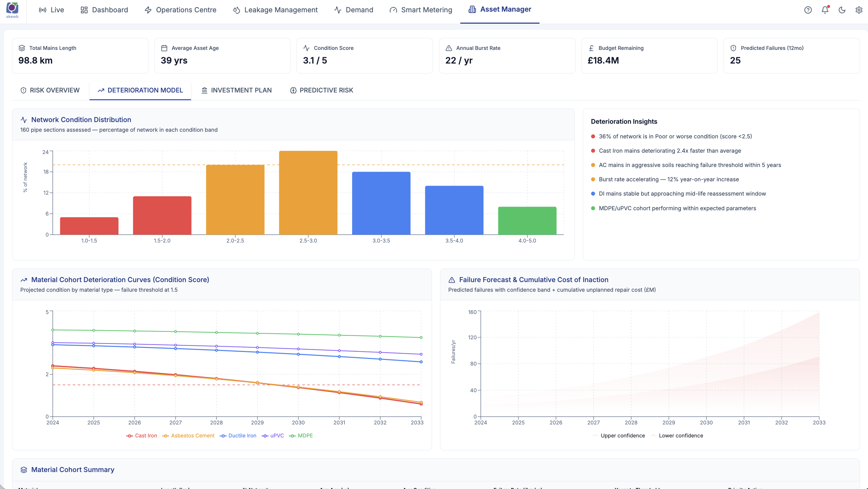This screenshot has width=868, height=489.
Task: Toggle Upper confidence legend entry
Action: click(x=619, y=435)
